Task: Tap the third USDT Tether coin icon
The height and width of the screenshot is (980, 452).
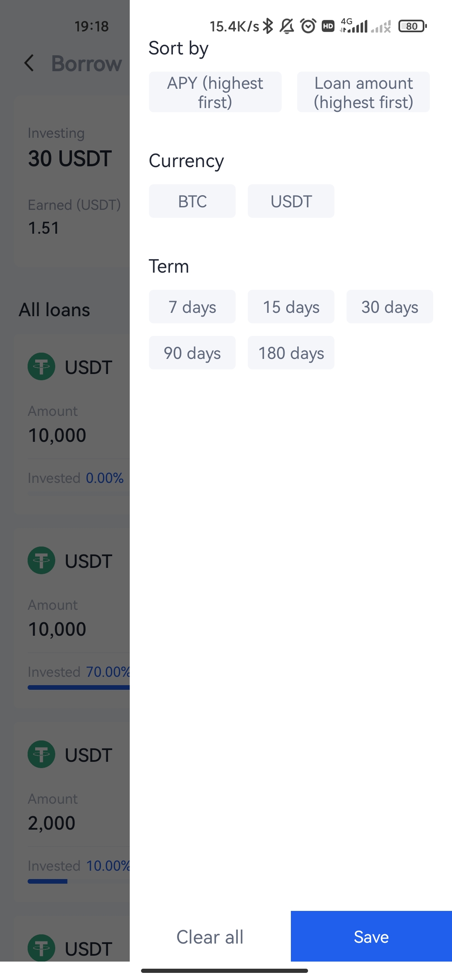Action: [x=41, y=754]
